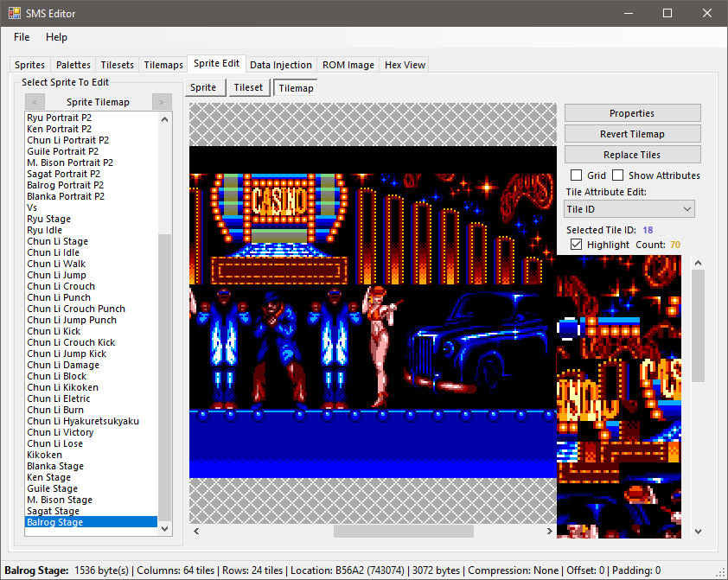Switch to the ROM Image tab
Screen dimensions: 728x580
click(348, 65)
